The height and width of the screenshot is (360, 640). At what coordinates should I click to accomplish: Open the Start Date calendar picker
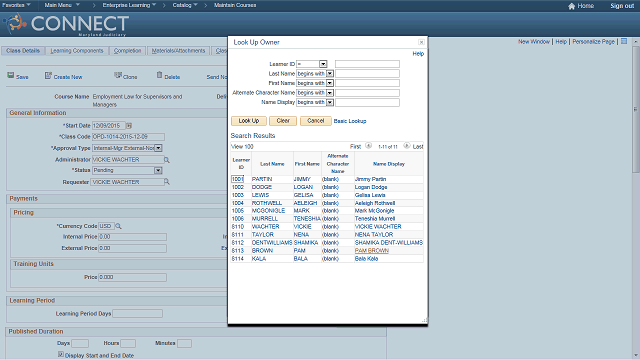pos(129,126)
